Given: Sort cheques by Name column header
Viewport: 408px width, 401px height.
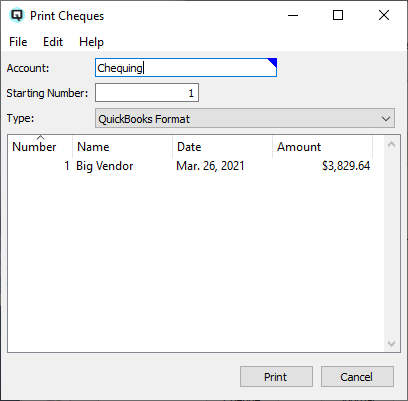Looking at the screenshot, I should 122,146.
